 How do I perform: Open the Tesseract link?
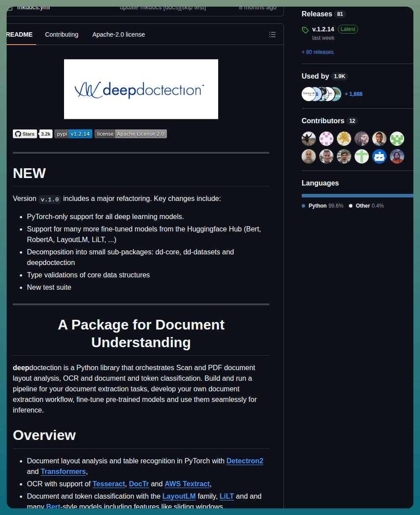109,484
